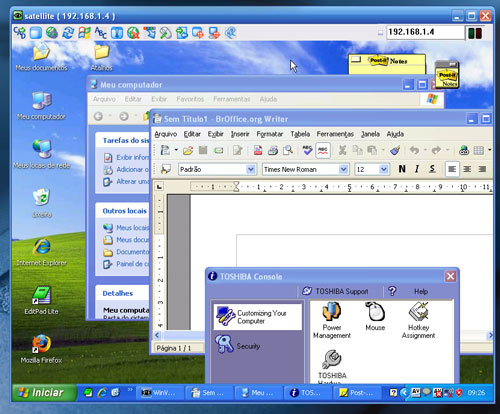Click the ruler indent marker in Writer
The height and width of the screenshot is (414, 500).
(236, 186)
